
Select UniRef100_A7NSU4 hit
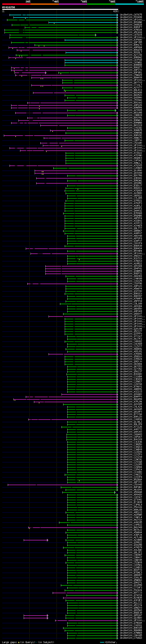[x=131, y=30]
